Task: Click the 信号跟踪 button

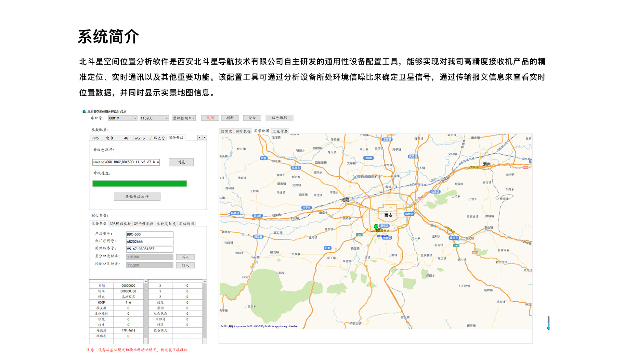Action: click(x=279, y=118)
